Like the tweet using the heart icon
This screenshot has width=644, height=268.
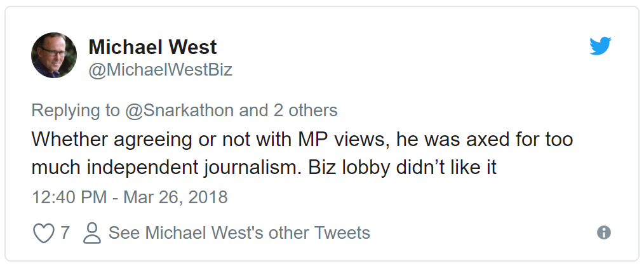pyautogui.click(x=43, y=233)
